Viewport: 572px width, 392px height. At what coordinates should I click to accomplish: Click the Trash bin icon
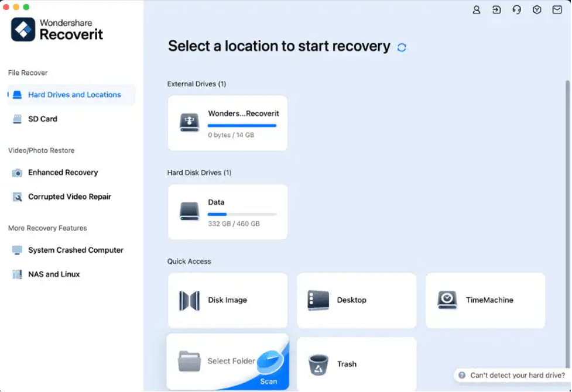[x=318, y=365]
